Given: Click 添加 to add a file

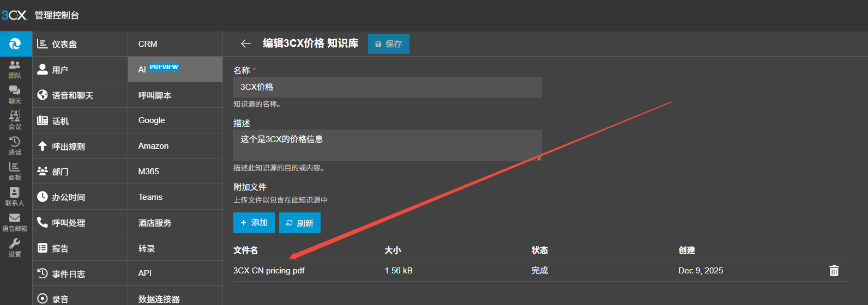Looking at the screenshot, I should (x=254, y=223).
